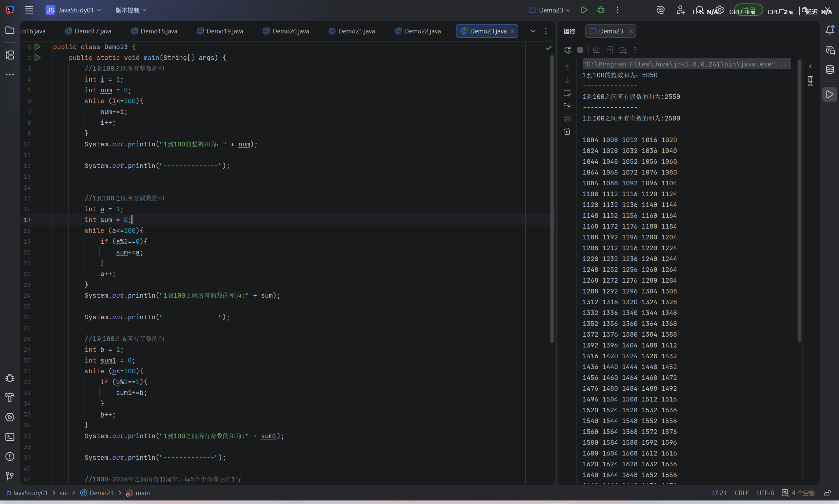Toggle read-only lock in status bar
839x504 pixels.
[828, 493]
